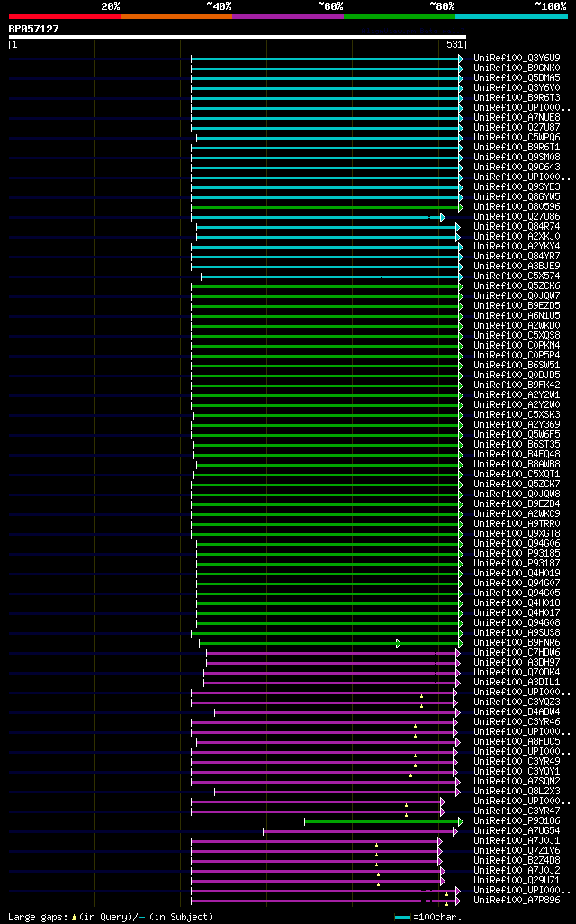Viewport: 576px width, 924px height.
Task: Select the UniRef100_A8FDC5 label
Action: tap(517, 742)
